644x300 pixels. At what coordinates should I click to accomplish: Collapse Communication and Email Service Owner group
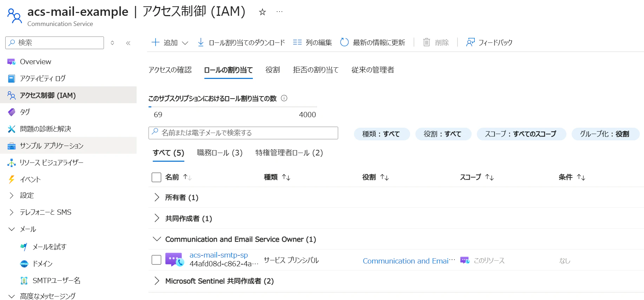[157, 239]
